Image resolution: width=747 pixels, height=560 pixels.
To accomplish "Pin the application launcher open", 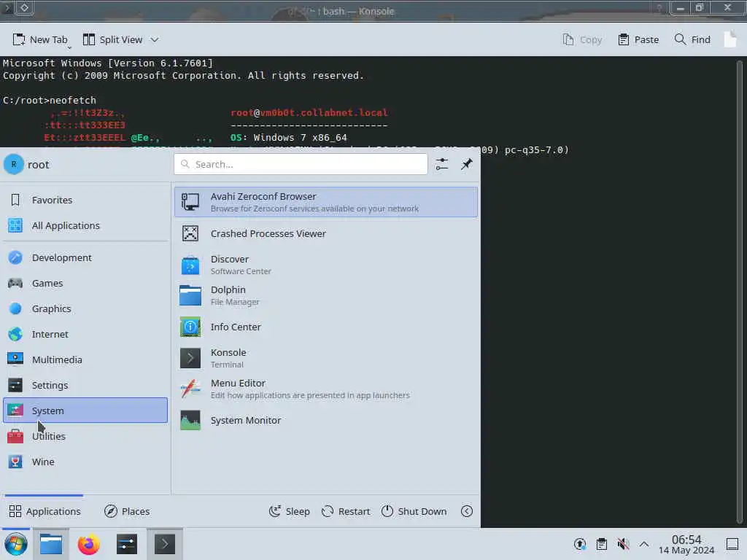I will (466, 164).
